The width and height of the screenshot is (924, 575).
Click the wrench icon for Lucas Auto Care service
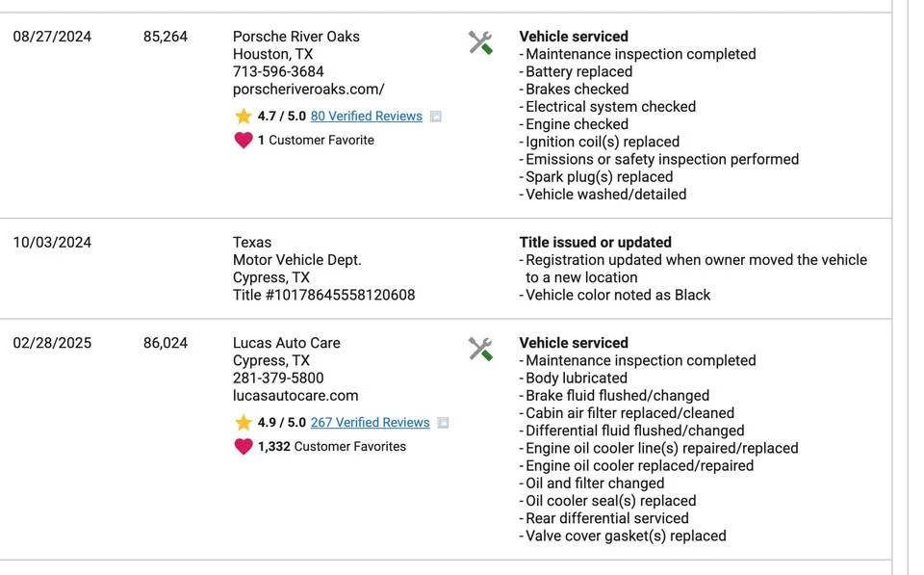pyautogui.click(x=480, y=349)
